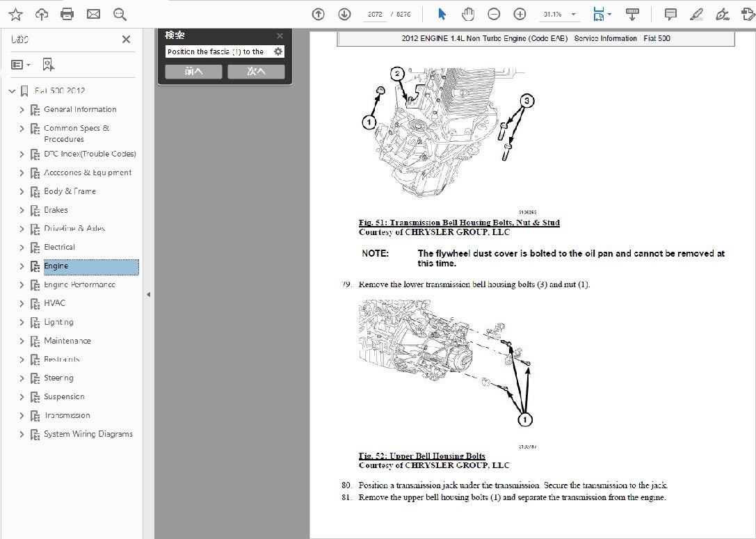Image resolution: width=756 pixels, height=539 pixels.
Task: Expand the Engine Performance bookmark
Action: pos(22,285)
